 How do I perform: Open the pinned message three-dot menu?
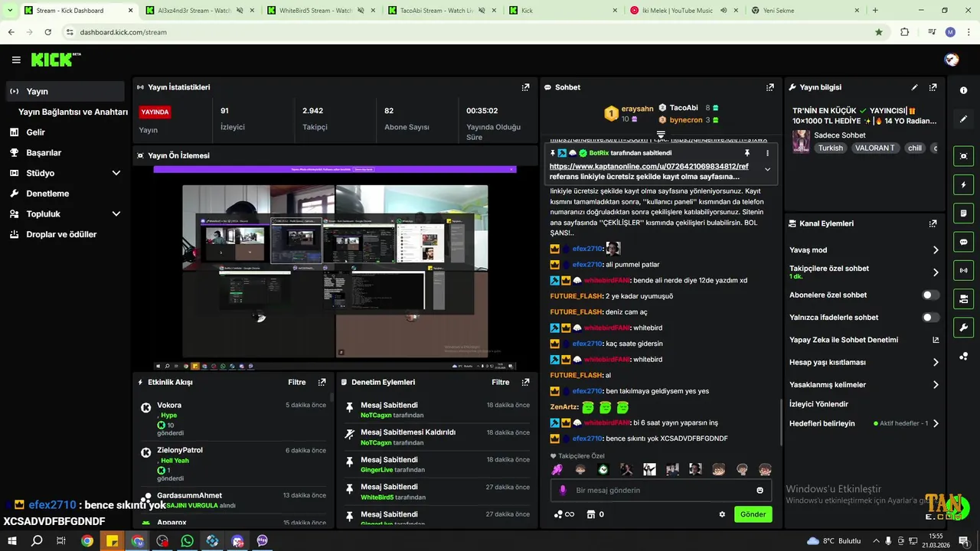pos(767,153)
